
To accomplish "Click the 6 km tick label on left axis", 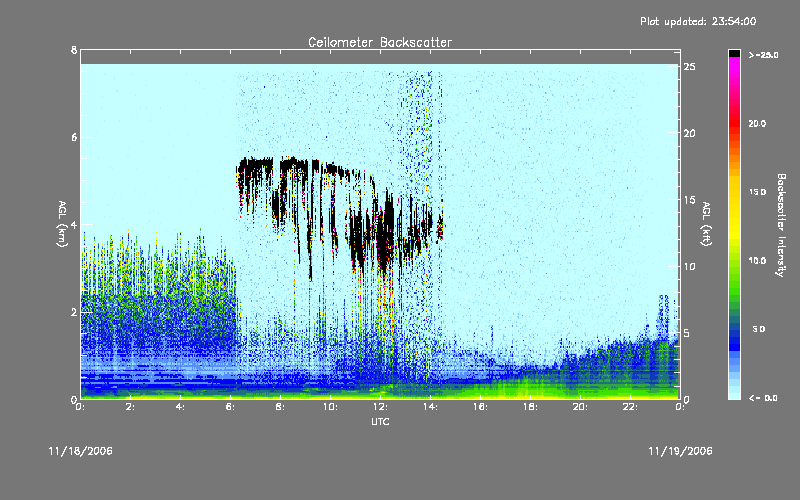I will pos(74,137).
